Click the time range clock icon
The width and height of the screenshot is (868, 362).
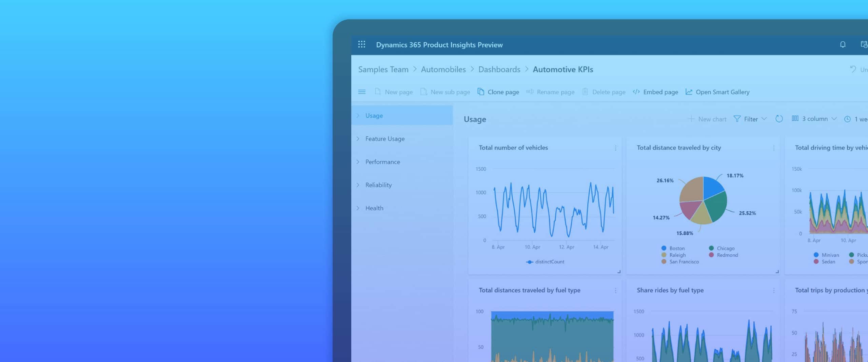847,119
